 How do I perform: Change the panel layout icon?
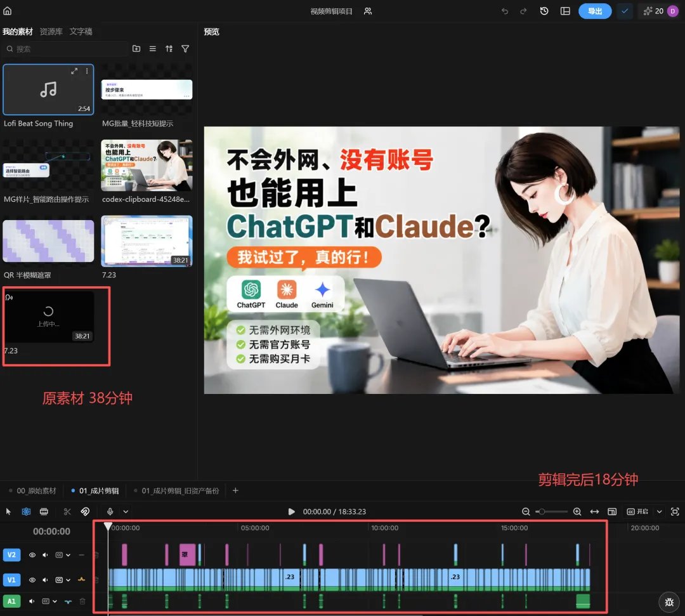click(x=565, y=11)
